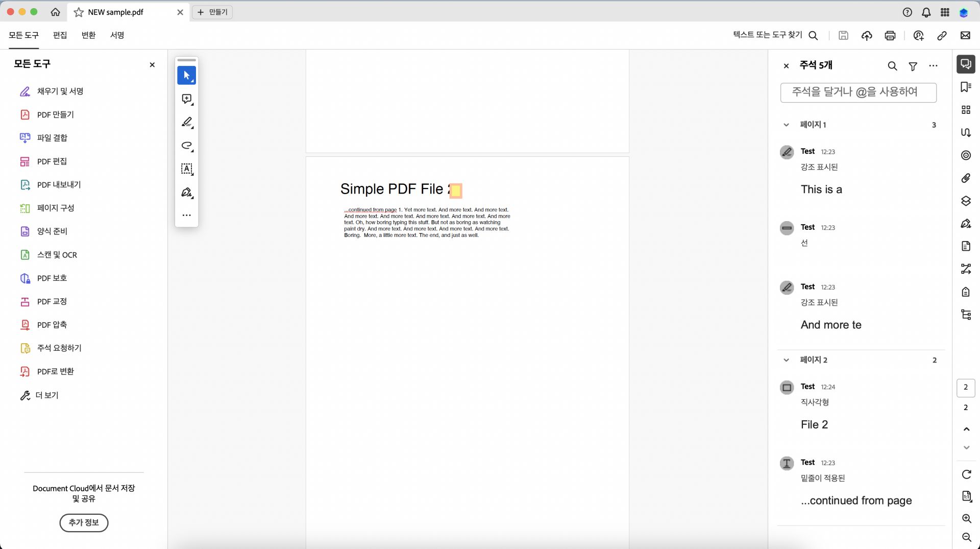Save the PDF file
980x549 pixels.
pos(843,35)
